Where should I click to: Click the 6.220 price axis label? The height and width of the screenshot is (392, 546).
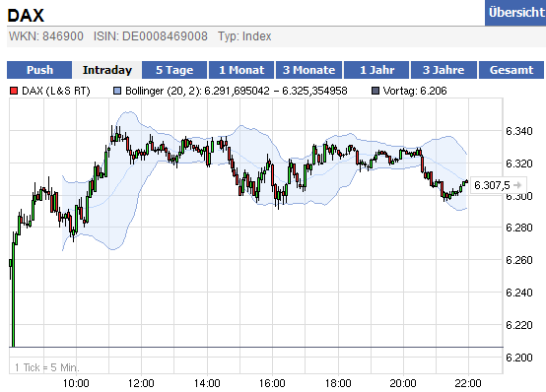click(519, 325)
